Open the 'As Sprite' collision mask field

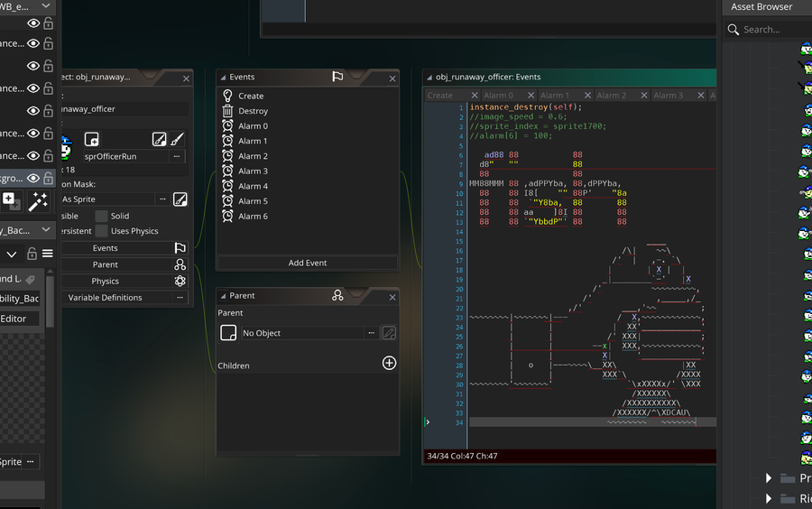pos(107,199)
